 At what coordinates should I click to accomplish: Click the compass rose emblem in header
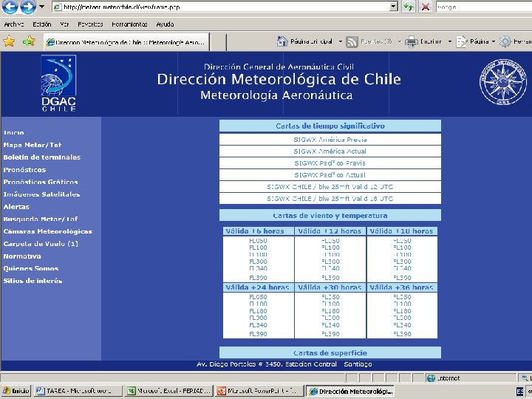(503, 82)
